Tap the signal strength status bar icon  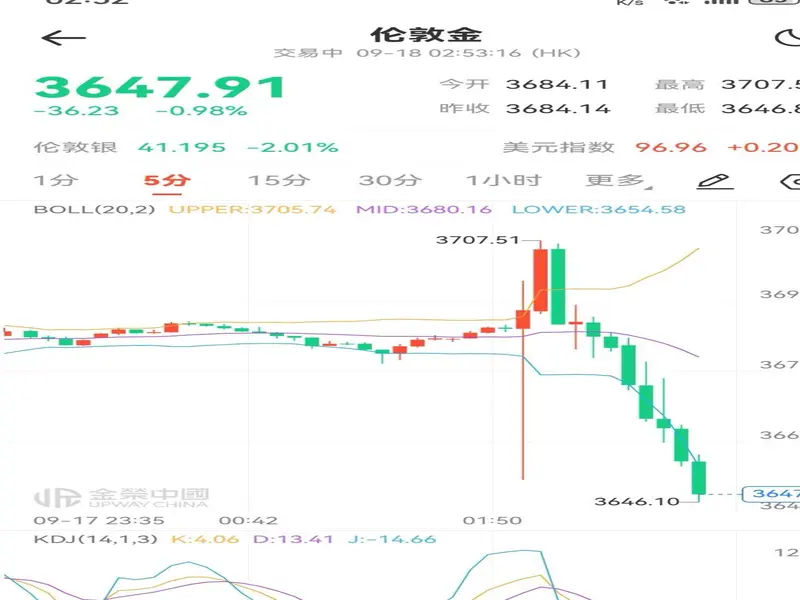click(722, 3)
